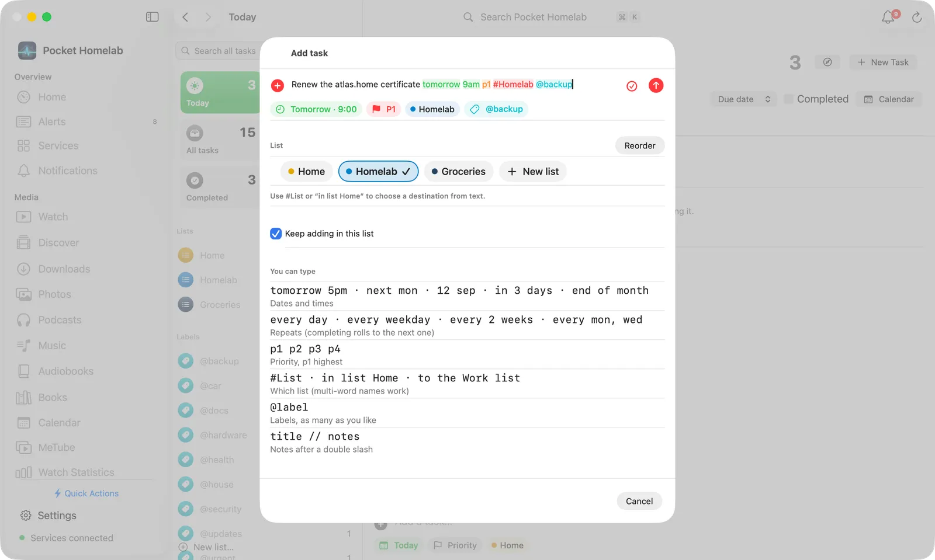Image resolution: width=935 pixels, height=560 pixels.
Task: Switch to Calendar view button
Action: 889,99
